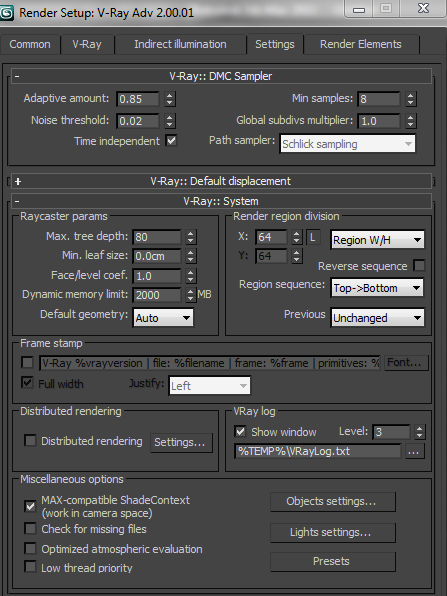
Task: Toggle the Show window checkbox
Action: pyautogui.click(x=241, y=431)
